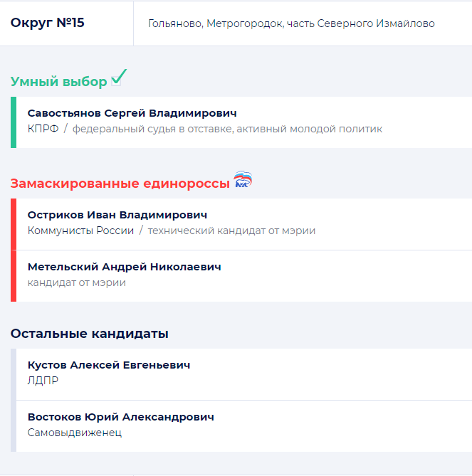Open candidate Остриков Иван Владимирович
Screen dimensions: 472x476
117,215
